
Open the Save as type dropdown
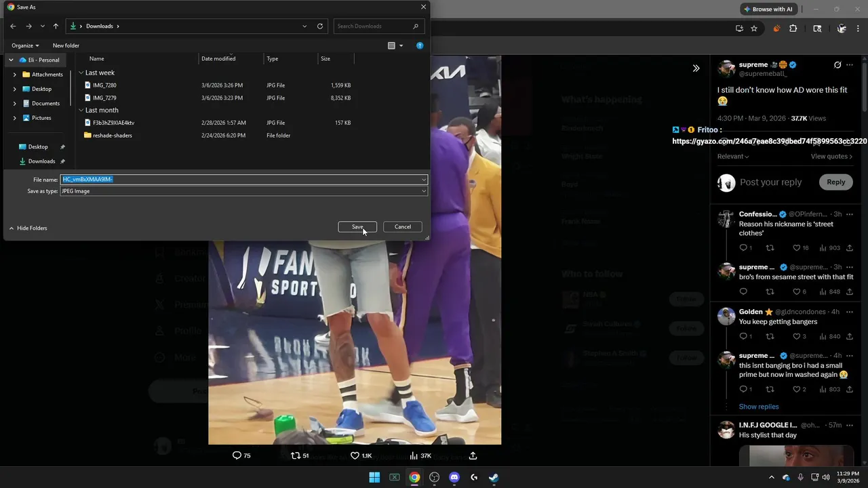pos(244,191)
